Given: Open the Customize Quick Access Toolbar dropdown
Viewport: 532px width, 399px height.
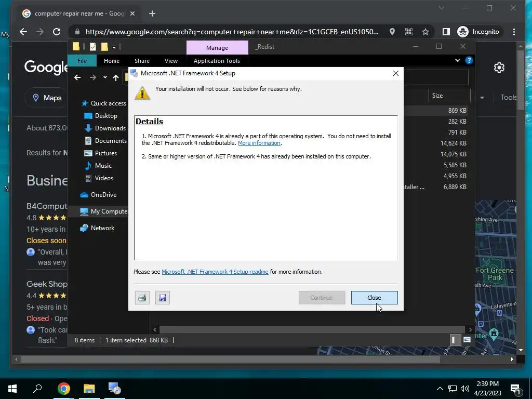Looking at the screenshot, I should (x=114, y=47).
